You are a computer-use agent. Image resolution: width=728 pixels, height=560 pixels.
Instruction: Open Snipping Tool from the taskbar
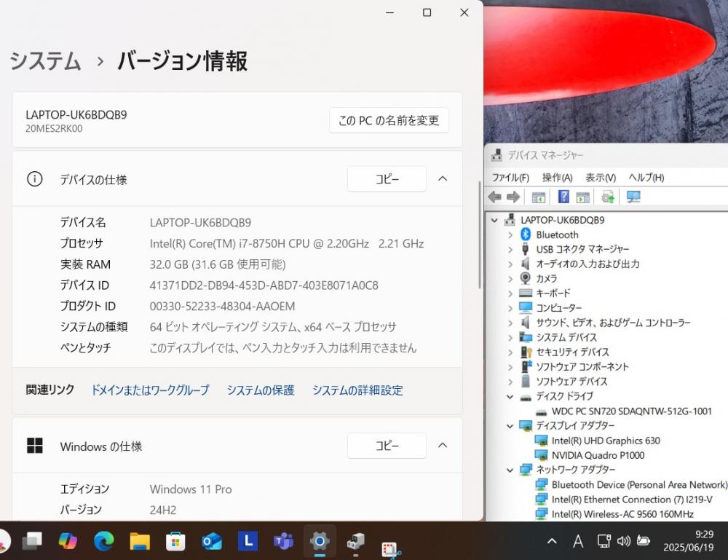pyautogui.click(x=391, y=549)
